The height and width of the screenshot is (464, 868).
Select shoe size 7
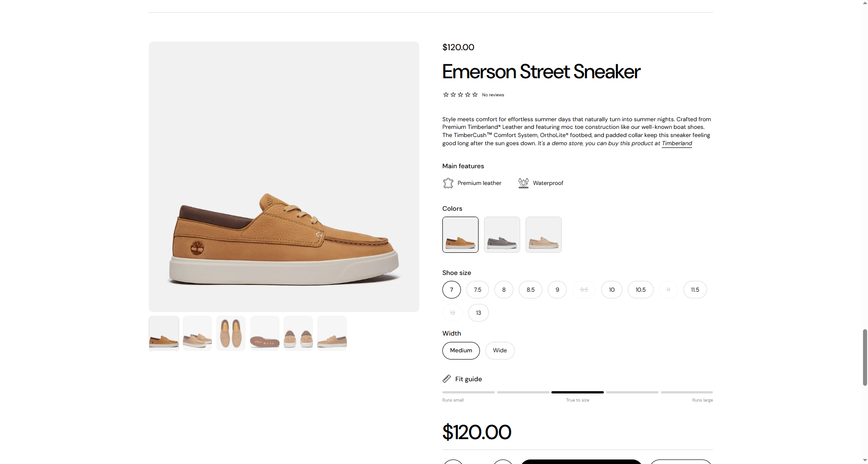pos(451,290)
